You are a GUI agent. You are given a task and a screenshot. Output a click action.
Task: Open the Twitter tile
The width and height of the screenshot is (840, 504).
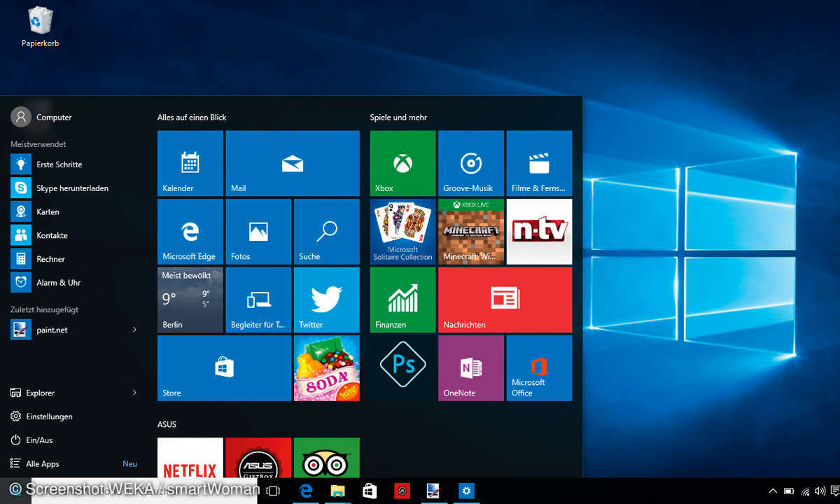point(326,300)
